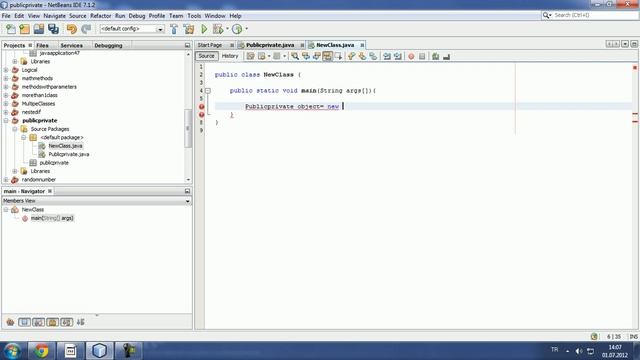Click the Windows Start button
Screen dimensions: 640x360
12,351
